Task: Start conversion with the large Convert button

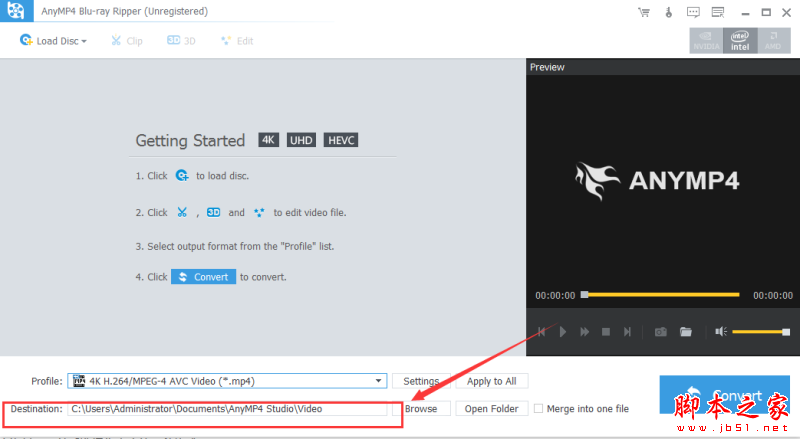Action: [724, 395]
